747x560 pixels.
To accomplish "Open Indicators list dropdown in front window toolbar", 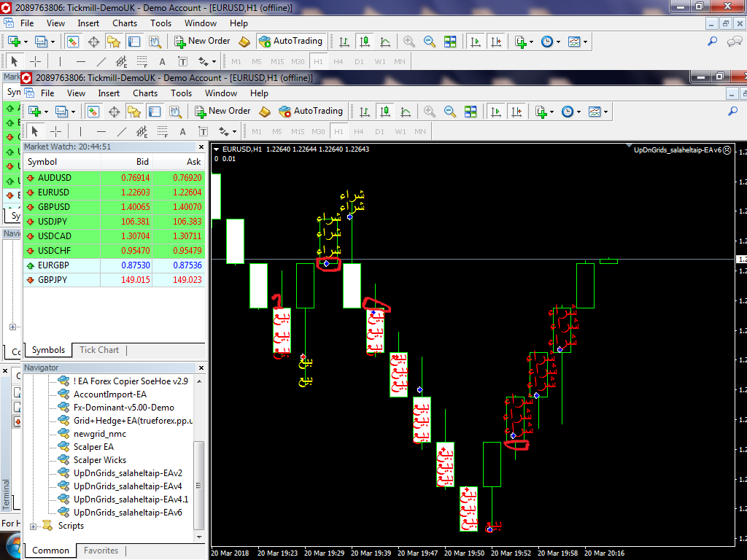I will pos(543,112).
